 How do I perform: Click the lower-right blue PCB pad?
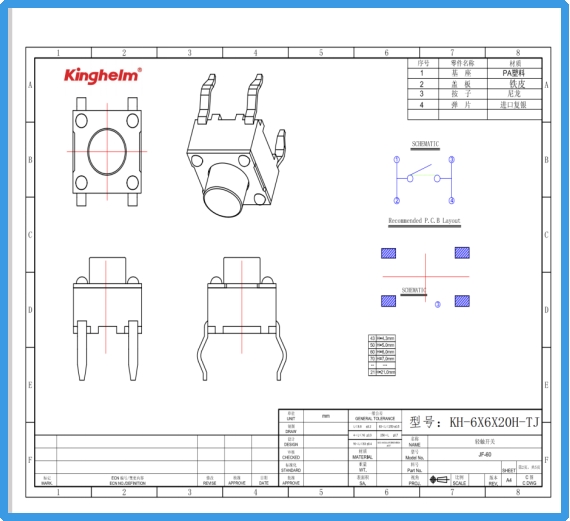[462, 301]
